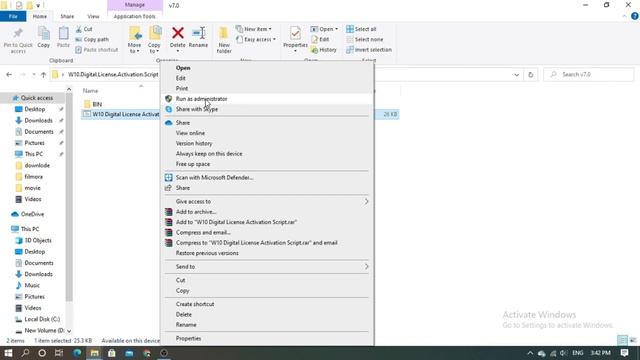Click Copy path in ribbon
The height and width of the screenshot is (360, 640).
[x=92, y=40]
